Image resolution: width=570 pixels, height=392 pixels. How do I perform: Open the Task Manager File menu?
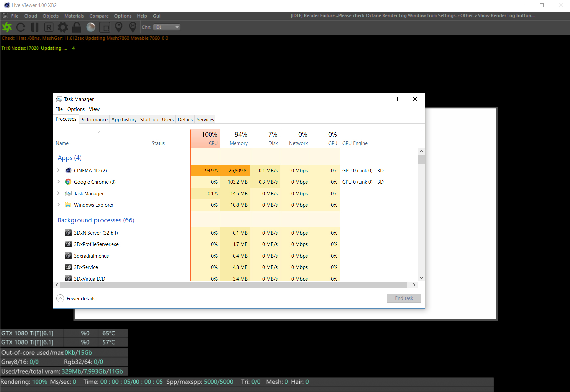pyautogui.click(x=59, y=109)
